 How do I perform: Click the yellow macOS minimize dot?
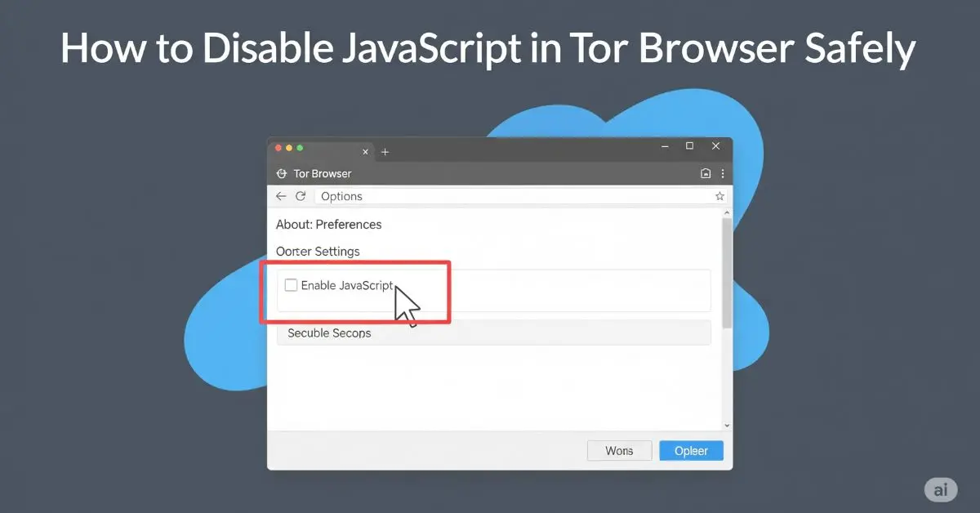pyautogui.click(x=288, y=148)
